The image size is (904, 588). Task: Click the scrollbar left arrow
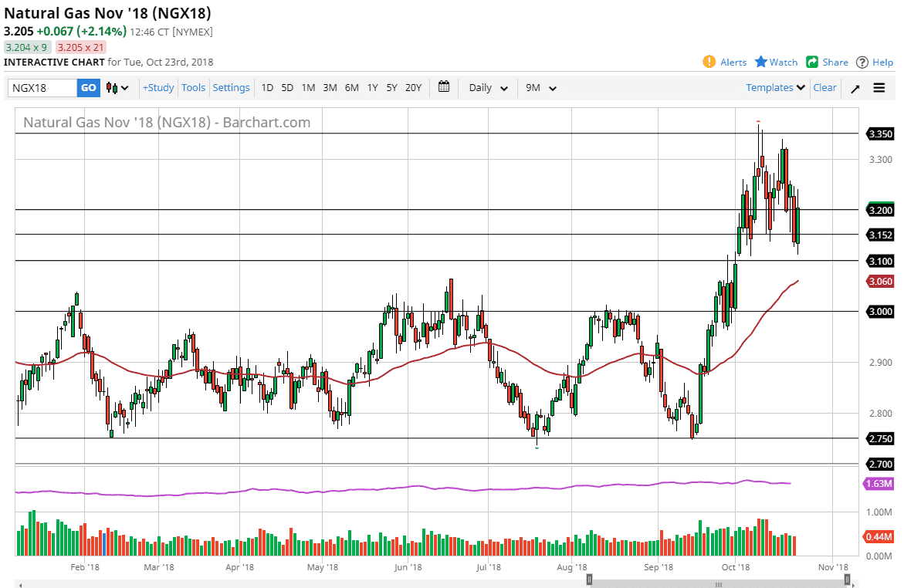(21, 585)
